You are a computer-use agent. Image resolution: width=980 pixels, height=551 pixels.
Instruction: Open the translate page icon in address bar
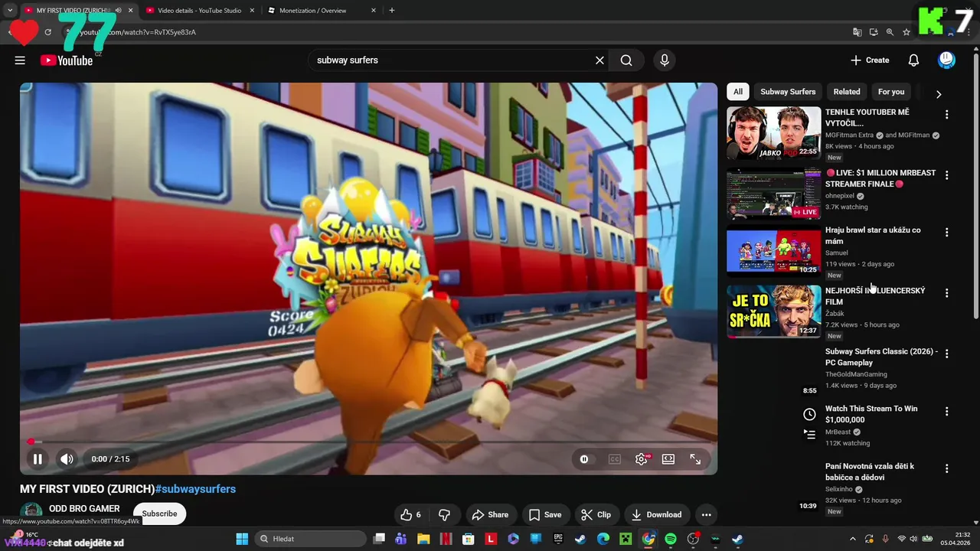(x=857, y=32)
